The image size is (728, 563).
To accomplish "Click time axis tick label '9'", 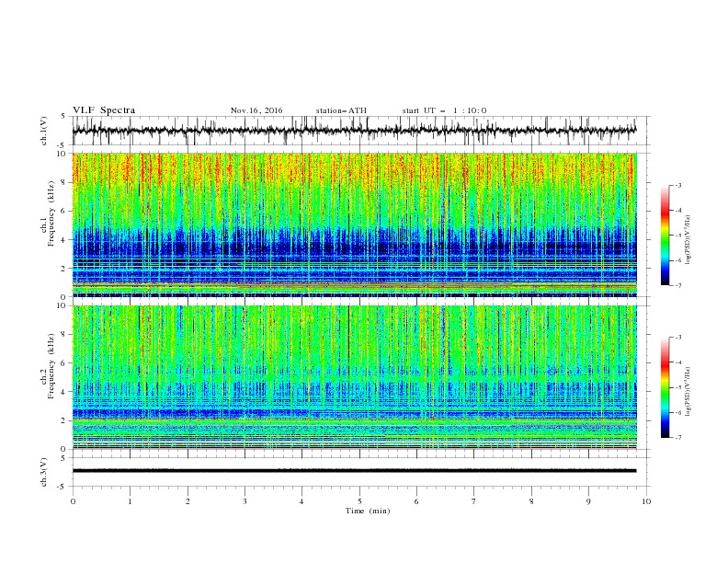I will pyautogui.click(x=588, y=501).
